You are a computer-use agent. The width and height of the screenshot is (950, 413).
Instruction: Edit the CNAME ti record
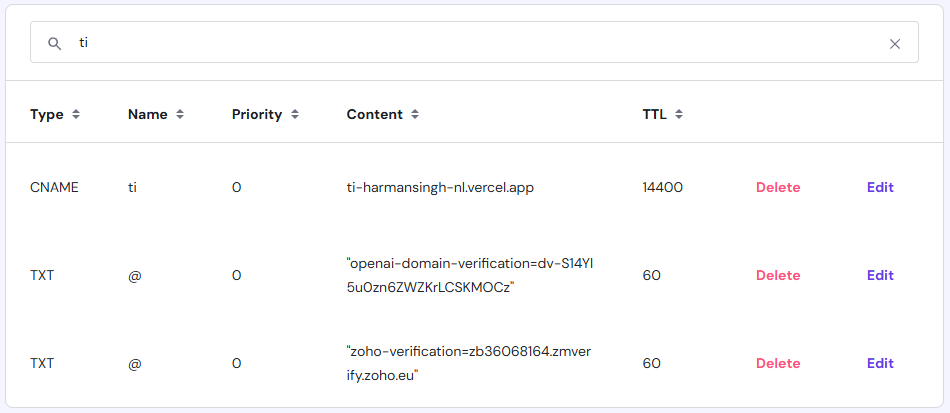point(880,187)
